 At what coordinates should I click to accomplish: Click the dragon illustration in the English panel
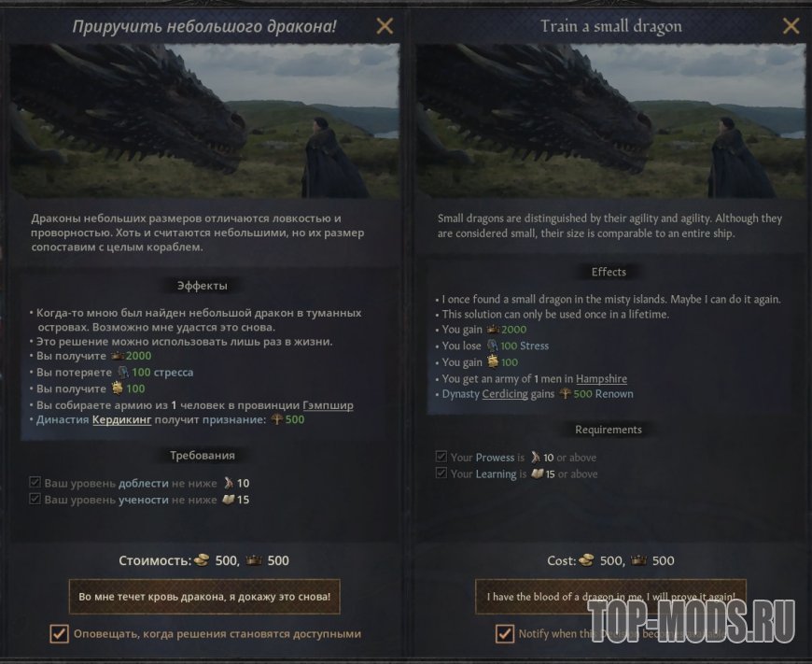(611, 120)
